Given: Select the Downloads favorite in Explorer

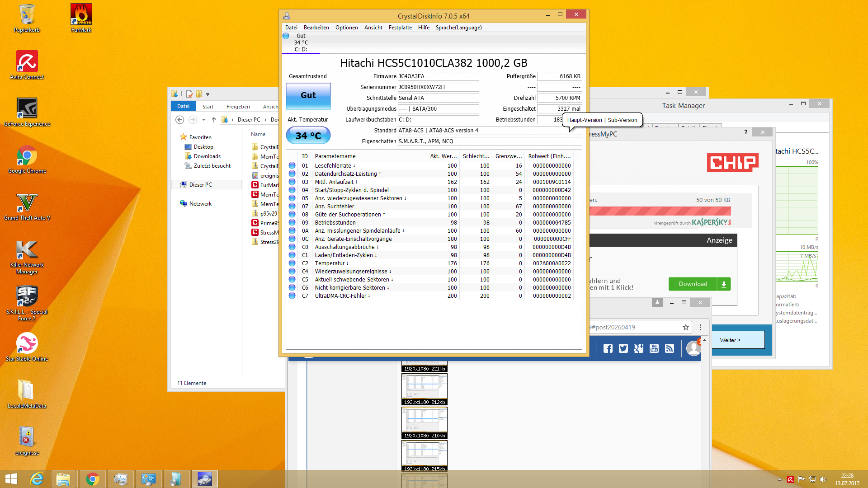Looking at the screenshot, I should pos(207,156).
